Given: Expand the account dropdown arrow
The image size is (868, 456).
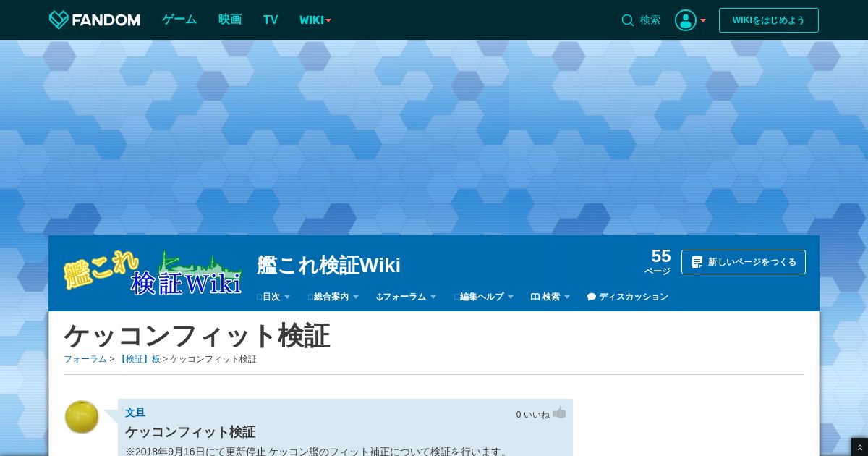Looking at the screenshot, I should click(703, 20).
